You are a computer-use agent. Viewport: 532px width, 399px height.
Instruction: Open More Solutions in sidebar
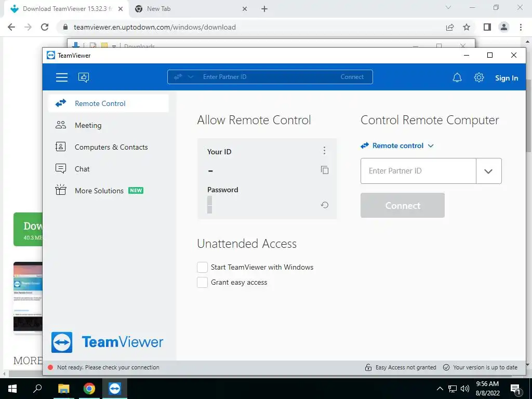tap(109, 190)
